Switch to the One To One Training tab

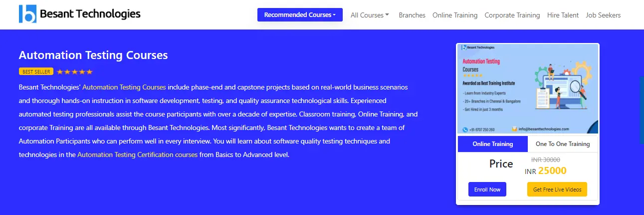563,144
